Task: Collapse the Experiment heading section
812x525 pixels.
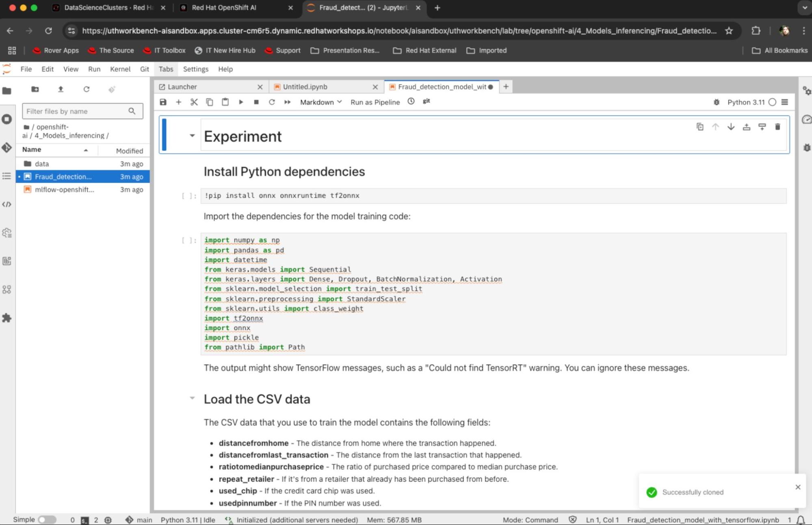Action: click(192, 136)
